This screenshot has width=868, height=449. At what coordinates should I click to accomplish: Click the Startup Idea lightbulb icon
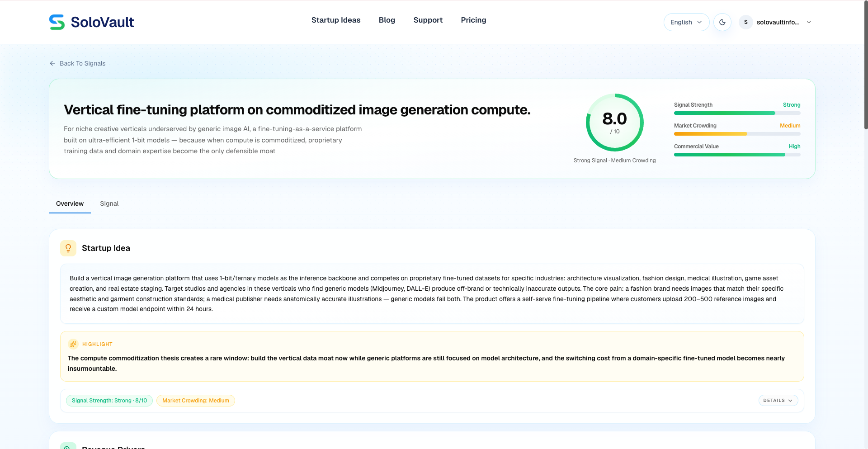tap(68, 248)
